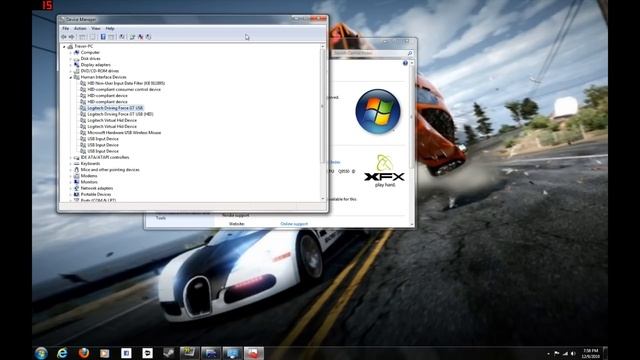
Task: Click the XFX play hard logo
Action: [x=384, y=171]
